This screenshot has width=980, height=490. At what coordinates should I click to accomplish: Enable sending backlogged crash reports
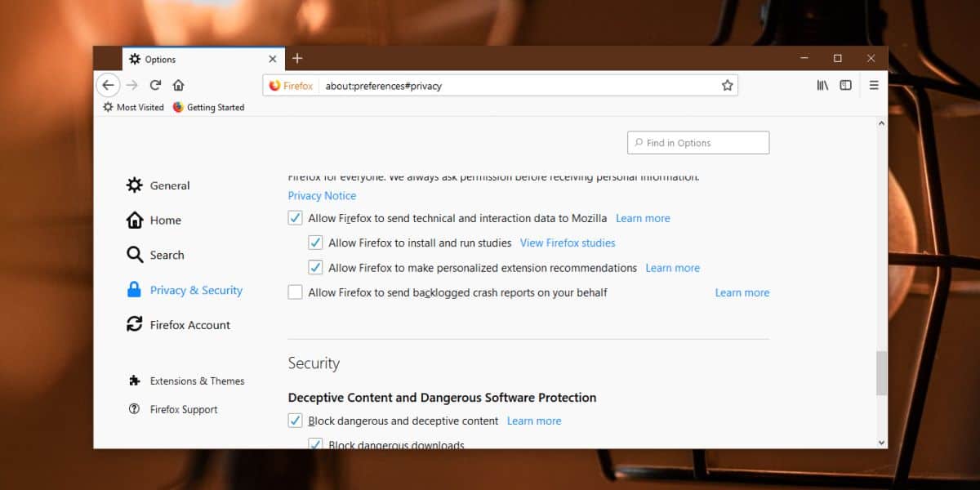(295, 292)
